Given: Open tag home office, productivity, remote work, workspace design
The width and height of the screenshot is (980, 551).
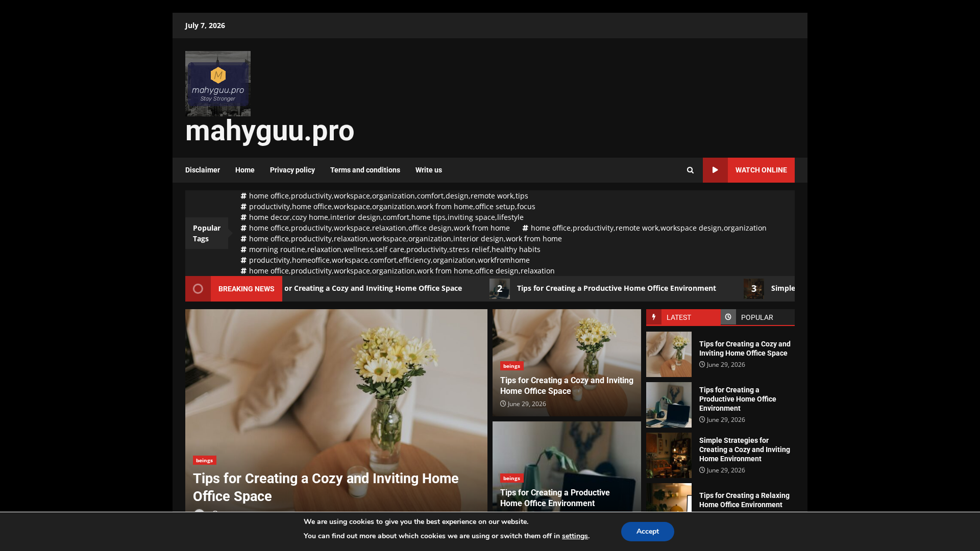Looking at the screenshot, I should (645, 228).
